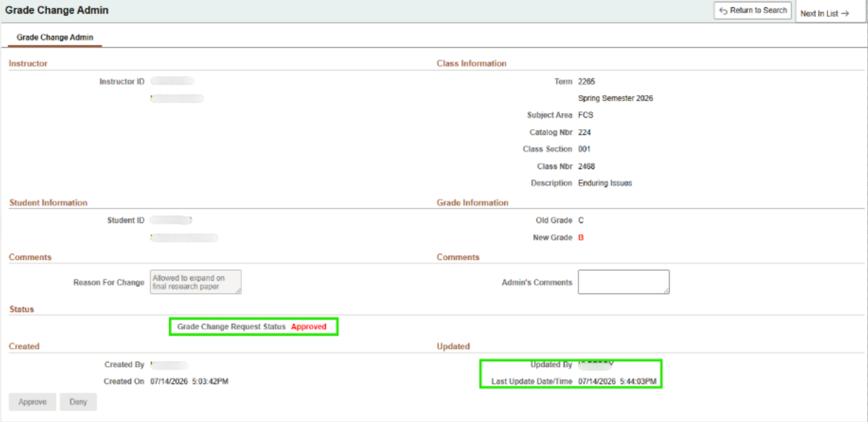The image size is (868, 422).
Task: Click the Created By label
Action: click(124, 365)
